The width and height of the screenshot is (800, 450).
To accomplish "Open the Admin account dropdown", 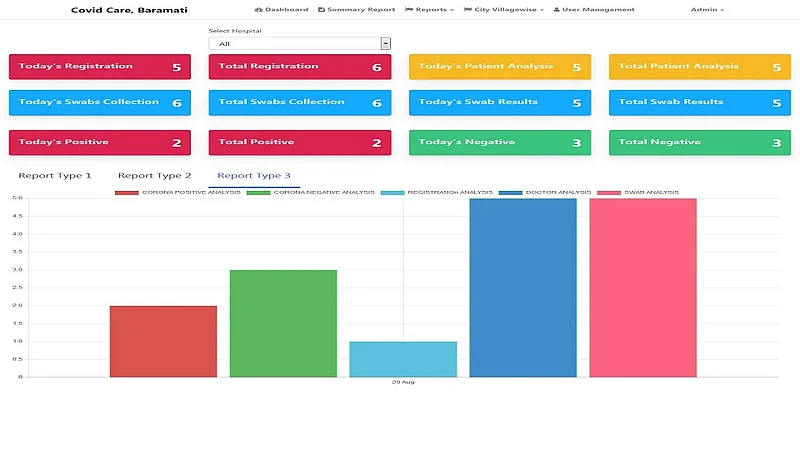I will pyautogui.click(x=707, y=10).
